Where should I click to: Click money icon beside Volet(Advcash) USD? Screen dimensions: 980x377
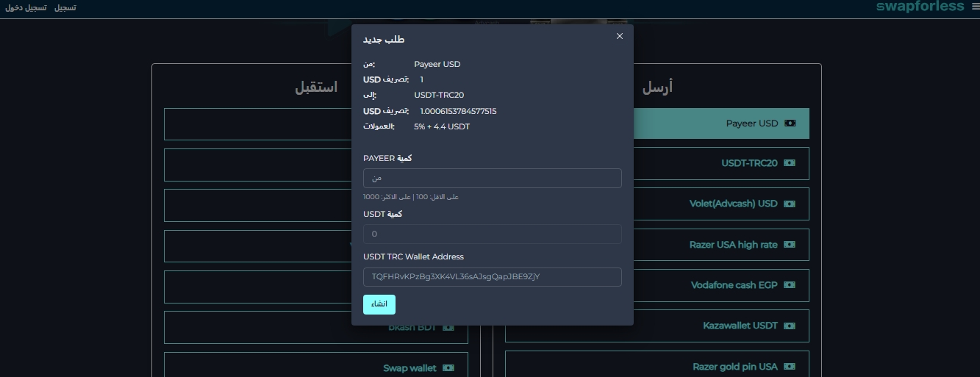point(790,204)
